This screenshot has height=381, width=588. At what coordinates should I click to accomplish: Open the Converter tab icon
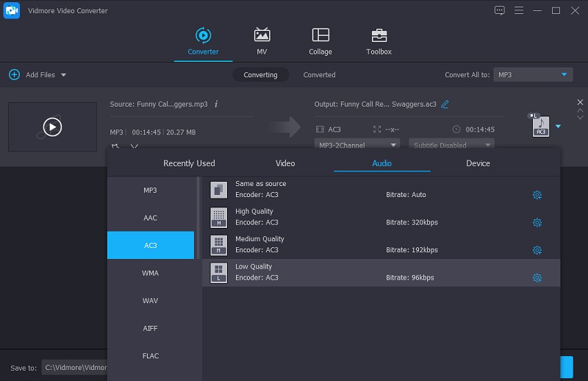[203, 35]
